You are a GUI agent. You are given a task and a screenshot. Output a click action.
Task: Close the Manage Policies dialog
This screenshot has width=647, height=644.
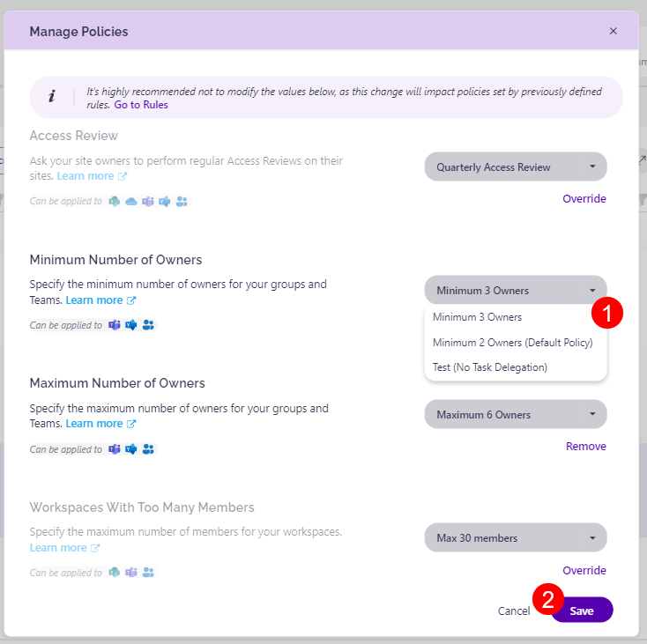pos(614,31)
